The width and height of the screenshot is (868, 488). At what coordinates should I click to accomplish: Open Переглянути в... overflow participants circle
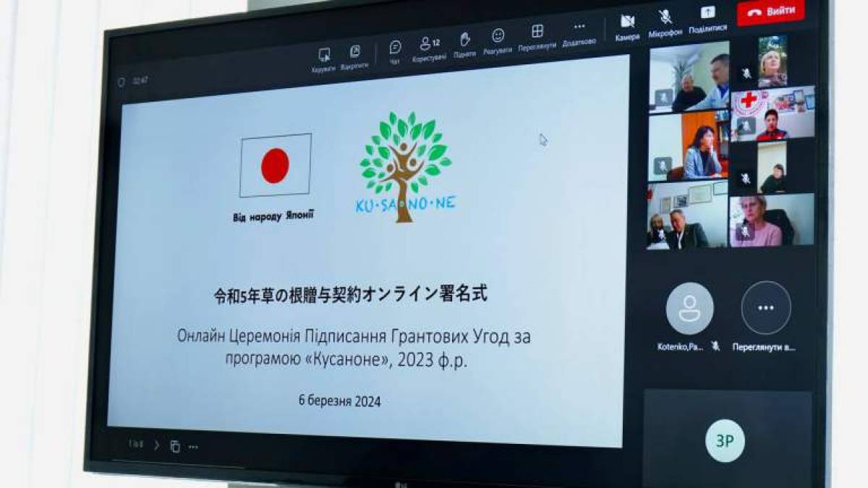pos(765,308)
